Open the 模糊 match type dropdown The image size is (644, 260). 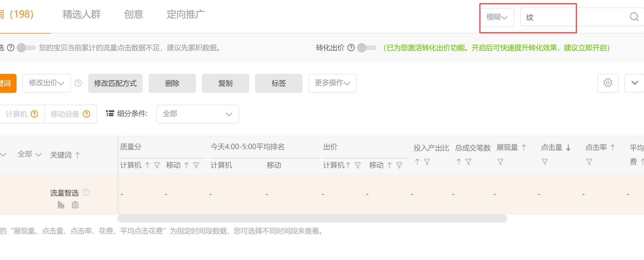pos(497,17)
